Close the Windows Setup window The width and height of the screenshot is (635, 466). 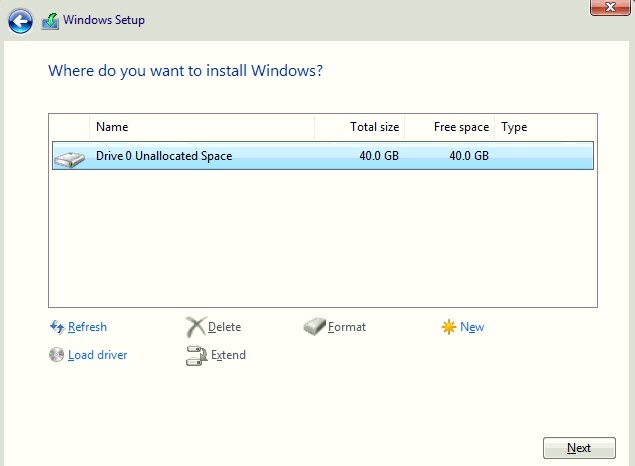pos(609,7)
